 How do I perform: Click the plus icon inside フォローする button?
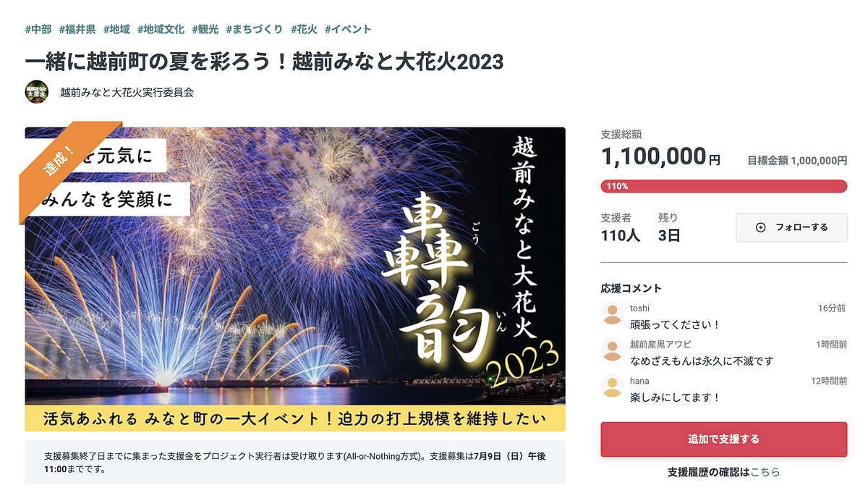(759, 227)
